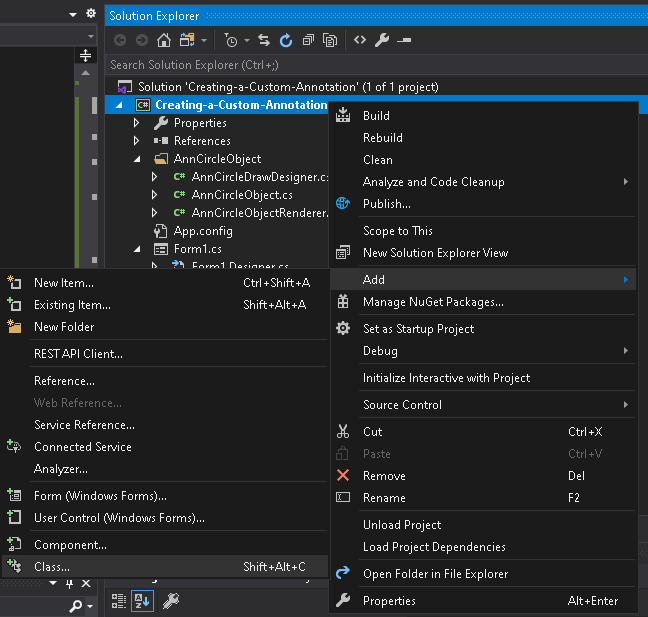Click Unload Project
648x617 pixels.
(x=483, y=525)
